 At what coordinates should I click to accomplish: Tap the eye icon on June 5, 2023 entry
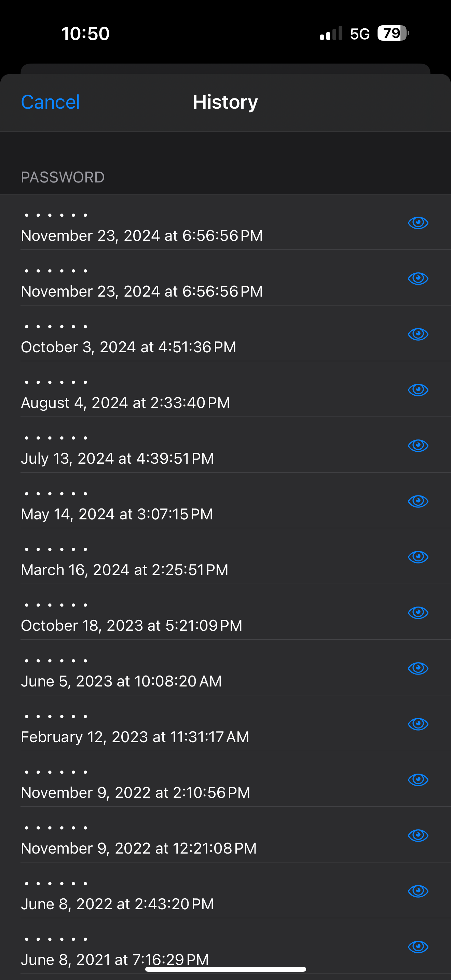tap(418, 668)
